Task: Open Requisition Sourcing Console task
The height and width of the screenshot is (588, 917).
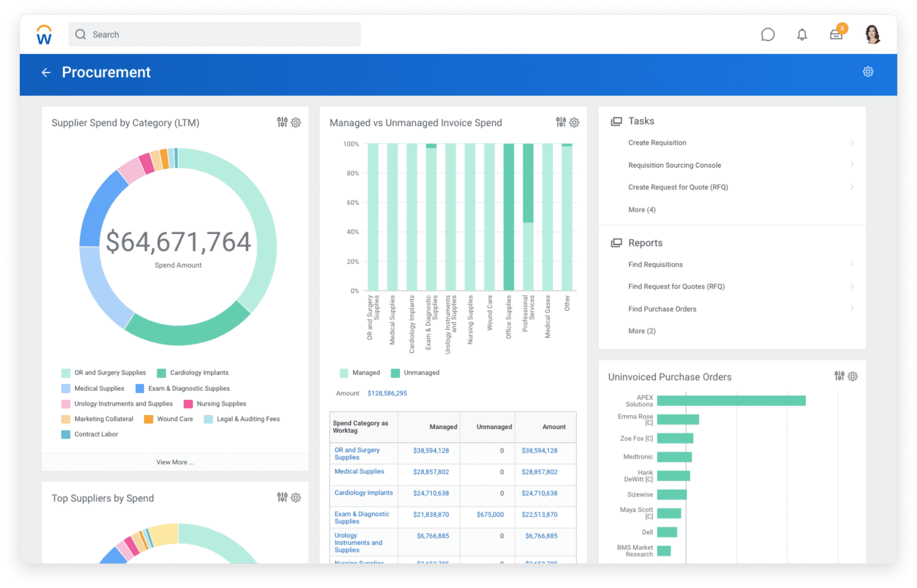Action: pyautogui.click(x=674, y=165)
